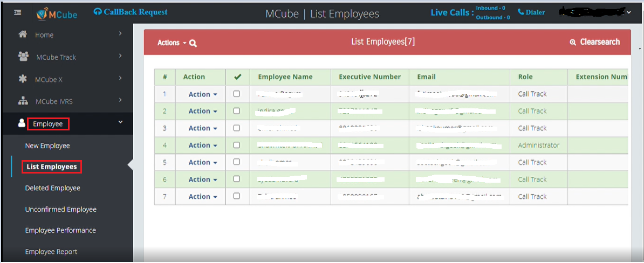Image resolution: width=644 pixels, height=263 pixels.
Task: Sort by Employee Name column header
Action: click(285, 77)
